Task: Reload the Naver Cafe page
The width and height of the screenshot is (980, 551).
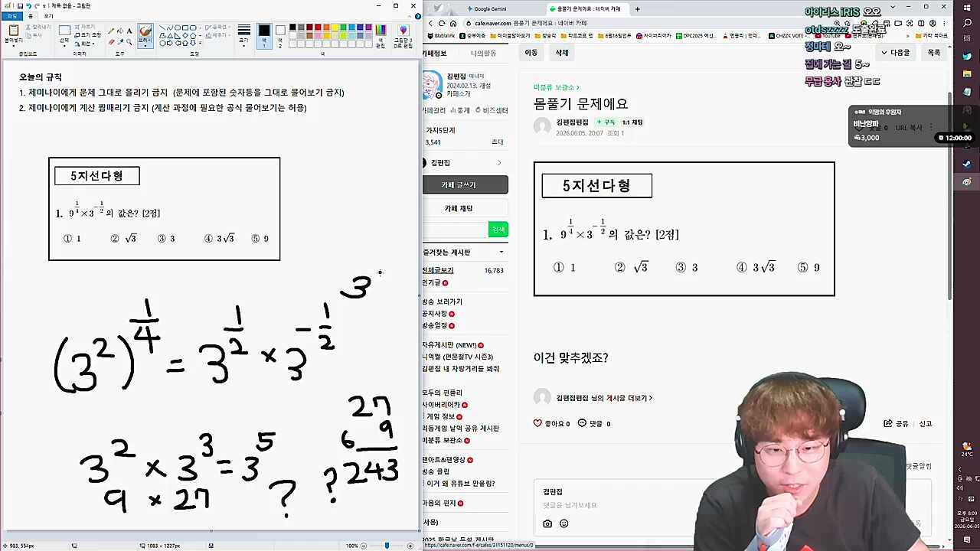Action: (442, 23)
